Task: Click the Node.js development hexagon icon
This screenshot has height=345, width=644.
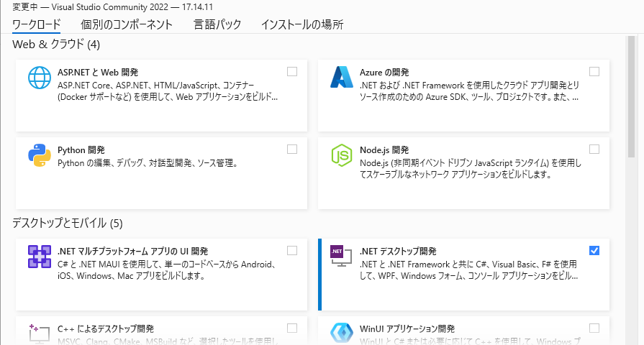Action: (342, 155)
